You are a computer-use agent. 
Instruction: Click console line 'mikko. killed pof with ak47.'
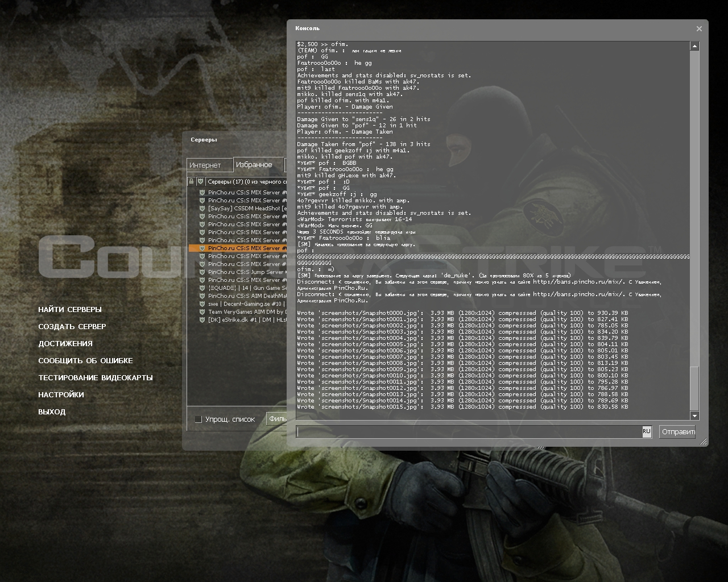345,157
